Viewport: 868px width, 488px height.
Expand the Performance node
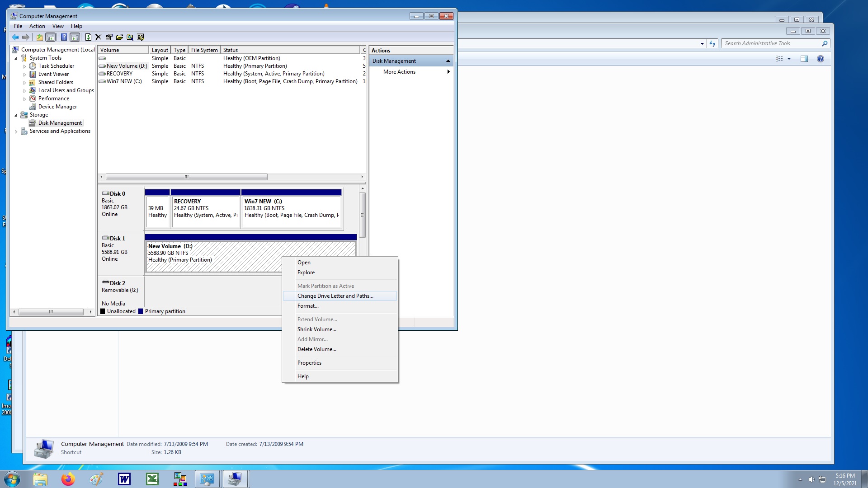pyautogui.click(x=24, y=99)
